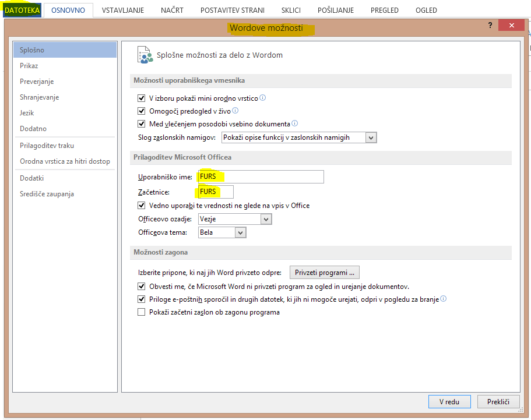Click Začetnice input field
The width and height of the screenshot is (531, 420).
coord(216,192)
